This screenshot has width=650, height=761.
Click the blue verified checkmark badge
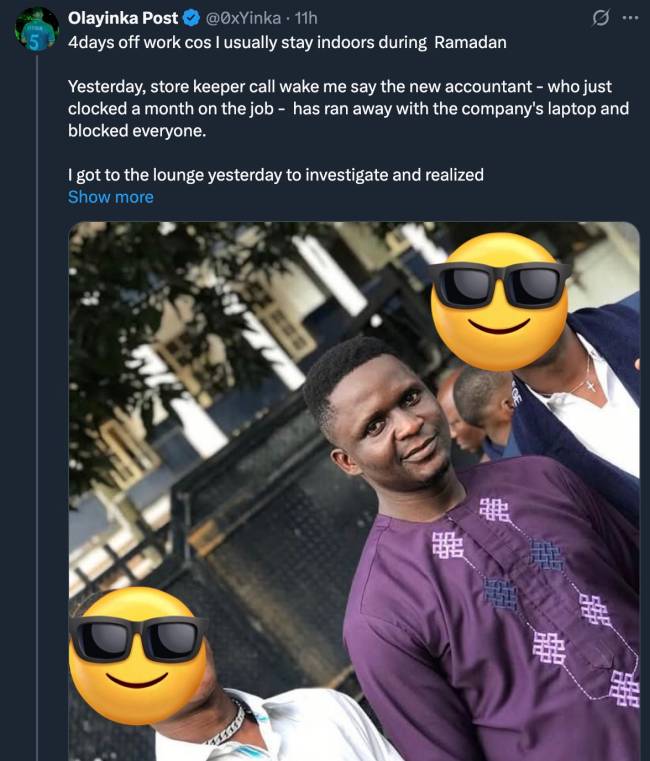[x=191, y=18]
